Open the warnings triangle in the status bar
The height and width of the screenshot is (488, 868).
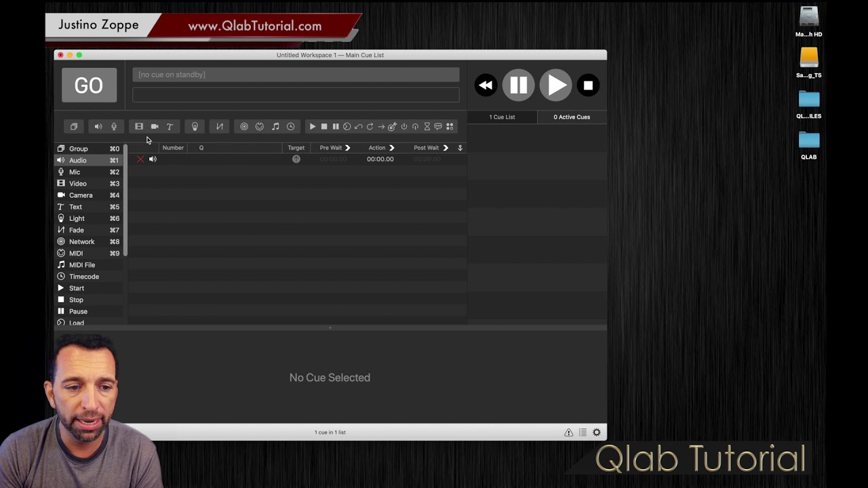pyautogui.click(x=569, y=432)
